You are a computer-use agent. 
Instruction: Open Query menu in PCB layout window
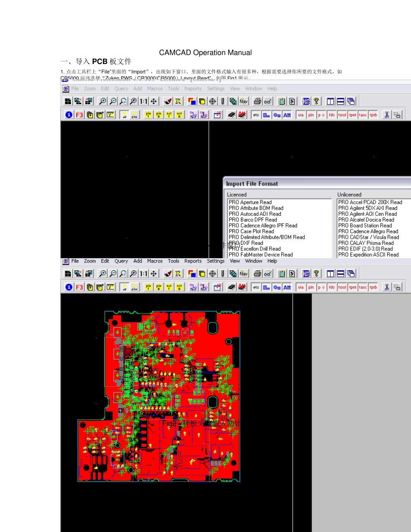click(121, 261)
